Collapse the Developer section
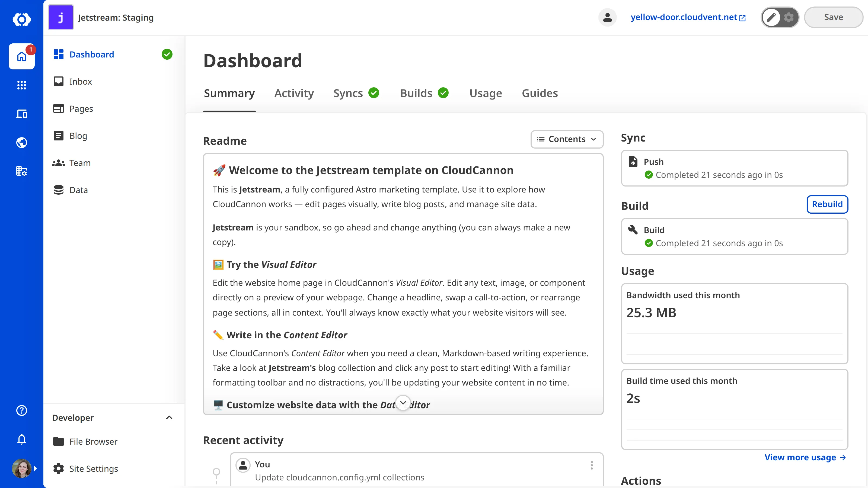Viewport: 868px width, 488px height. tap(169, 418)
